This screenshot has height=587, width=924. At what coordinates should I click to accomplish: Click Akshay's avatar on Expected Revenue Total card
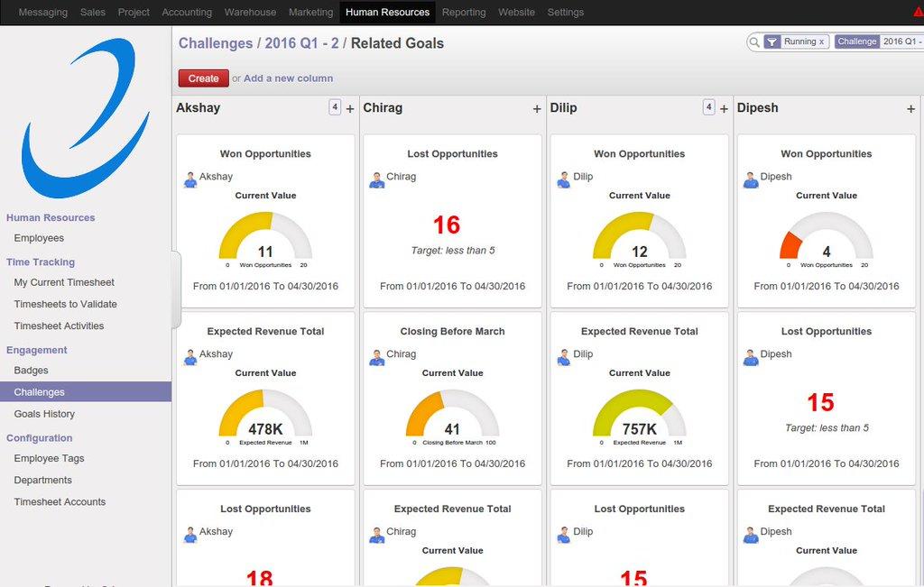[190, 357]
